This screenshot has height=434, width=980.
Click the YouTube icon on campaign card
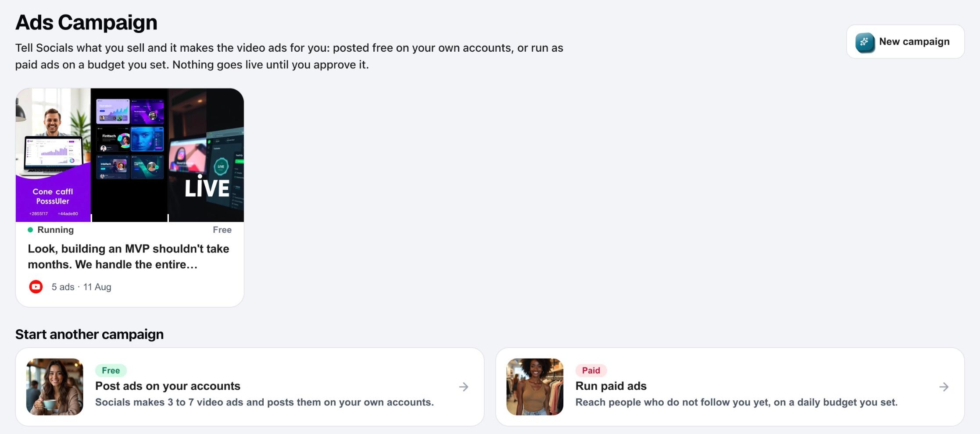pos(36,287)
